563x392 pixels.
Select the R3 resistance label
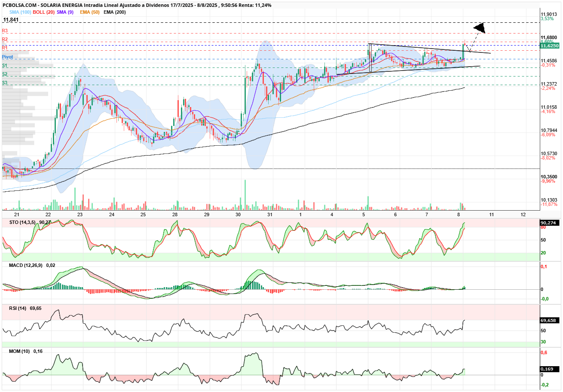coord(5,31)
